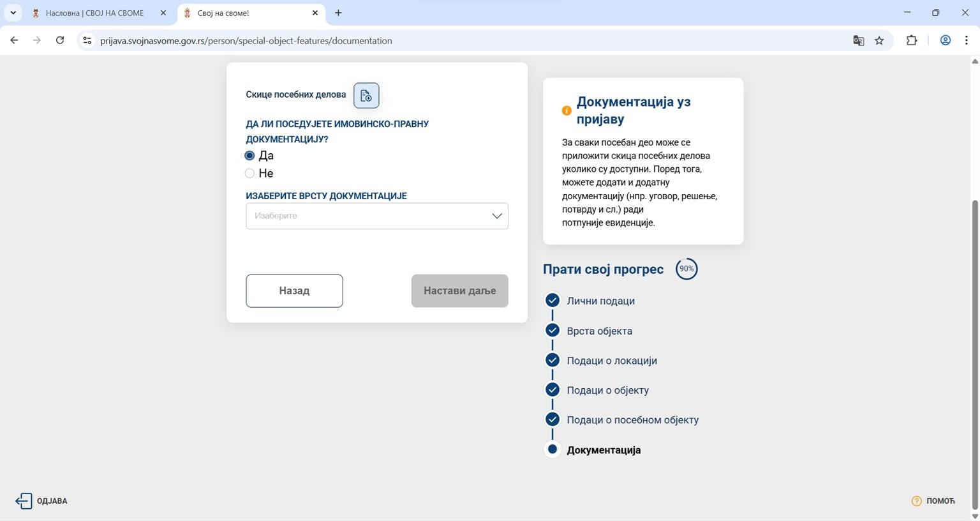980x521 pixels.
Task: Open the Подаци о посебном објекту label
Action: pos(632,420)
